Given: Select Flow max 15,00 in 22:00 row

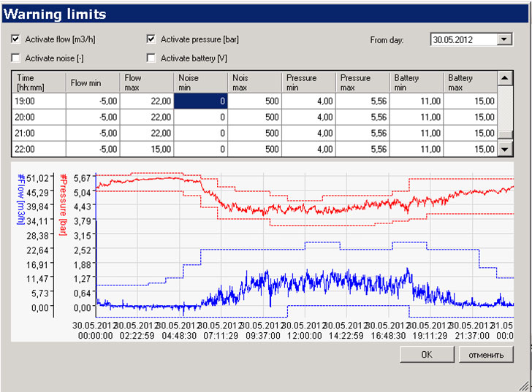Looking at the screenshot, I should pyautogui.click(x=147, y=149).
